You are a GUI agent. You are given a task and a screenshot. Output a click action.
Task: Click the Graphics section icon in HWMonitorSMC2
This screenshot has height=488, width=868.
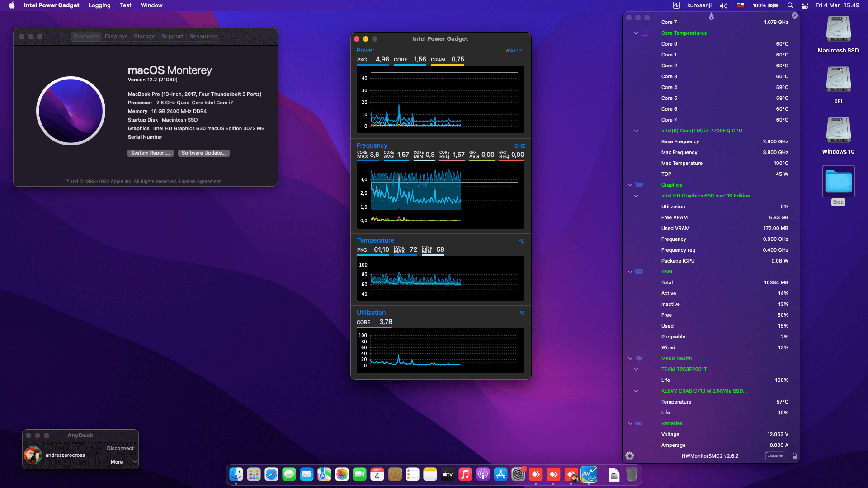639,185
